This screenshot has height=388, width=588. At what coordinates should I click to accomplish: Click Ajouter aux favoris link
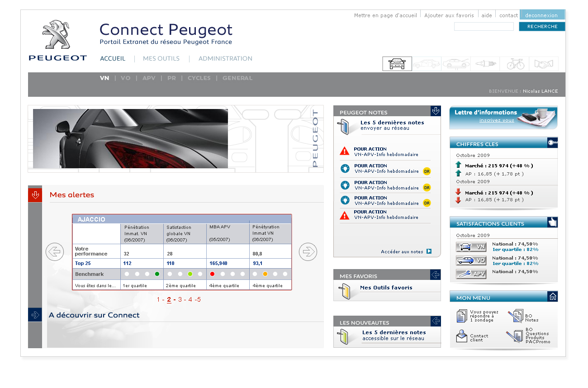point(449,15)
